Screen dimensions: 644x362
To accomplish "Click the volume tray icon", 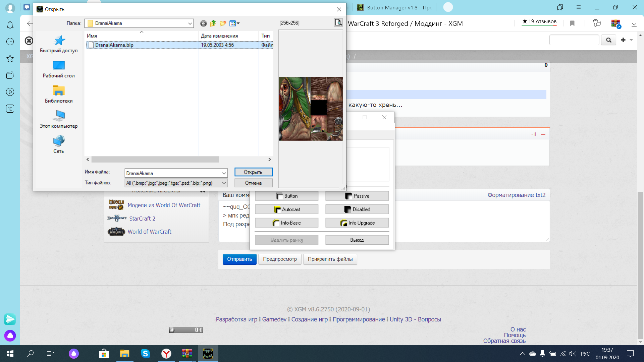I will pyautogui.click(x=572, y=354).
